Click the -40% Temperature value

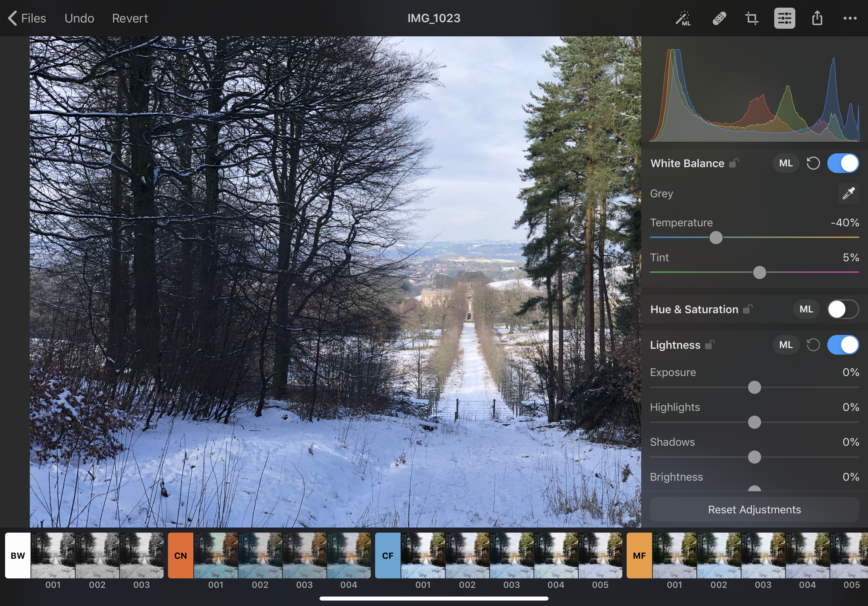pos(845,223)
